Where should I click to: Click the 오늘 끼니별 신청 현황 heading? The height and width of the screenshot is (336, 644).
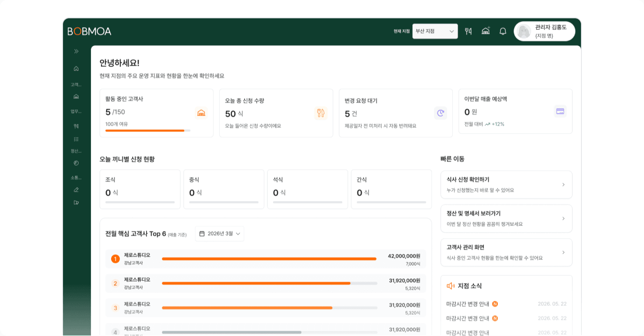(x=127, y=159)
